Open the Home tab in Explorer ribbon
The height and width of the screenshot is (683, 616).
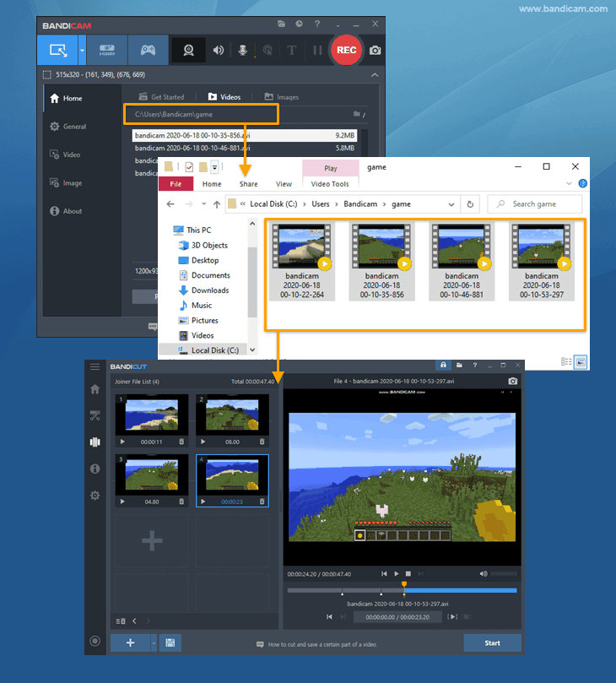[212, 184]
